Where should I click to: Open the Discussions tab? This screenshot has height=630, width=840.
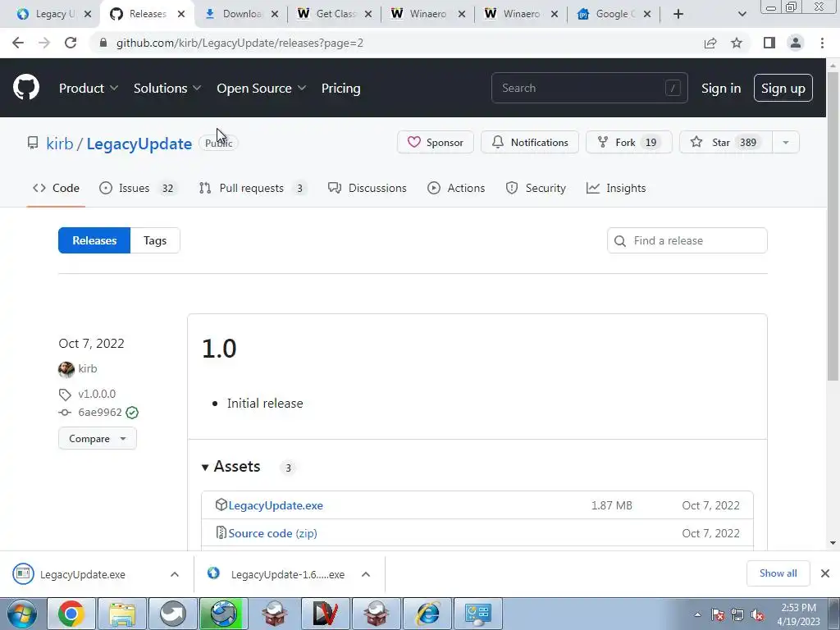(x=367, y=188)
